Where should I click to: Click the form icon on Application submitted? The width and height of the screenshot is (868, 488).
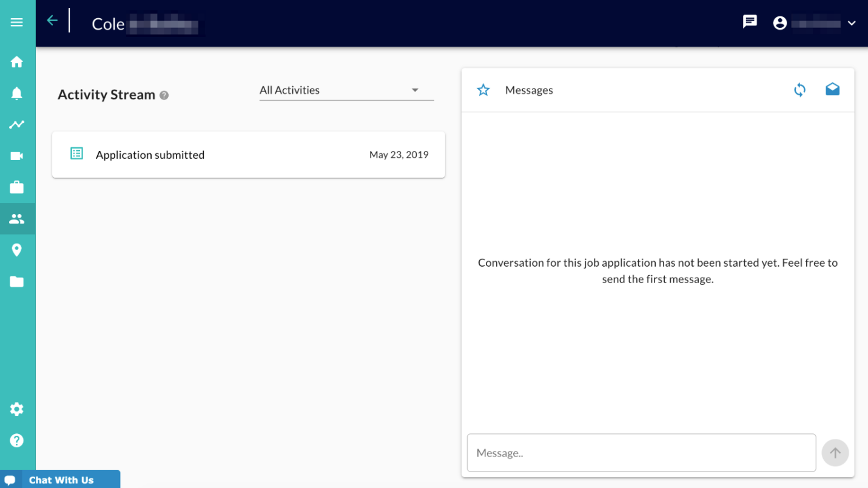pyautogui.click(x=76, y=153)
